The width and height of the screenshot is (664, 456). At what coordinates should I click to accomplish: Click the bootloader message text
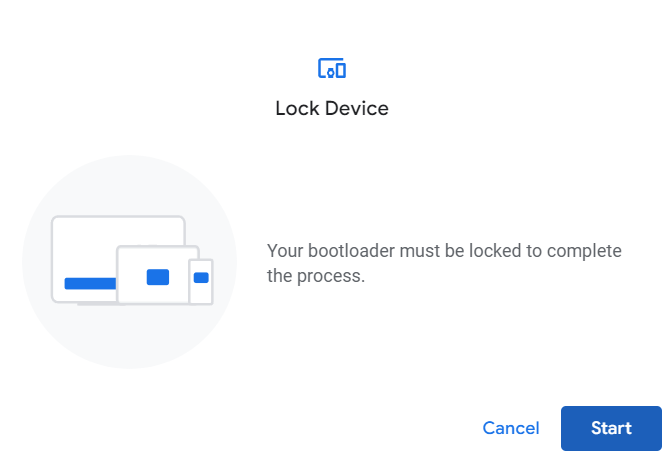tap(444, 263)
